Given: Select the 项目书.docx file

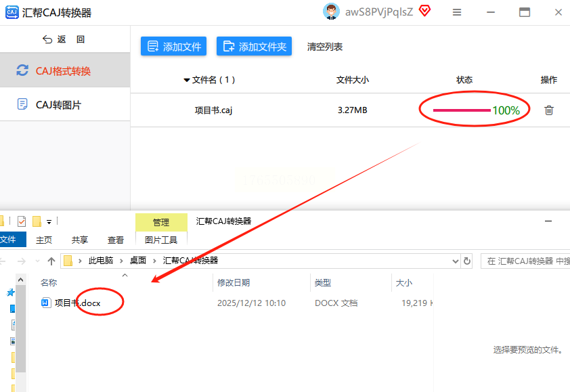Looking at the screenshot, I should point(77,303).
